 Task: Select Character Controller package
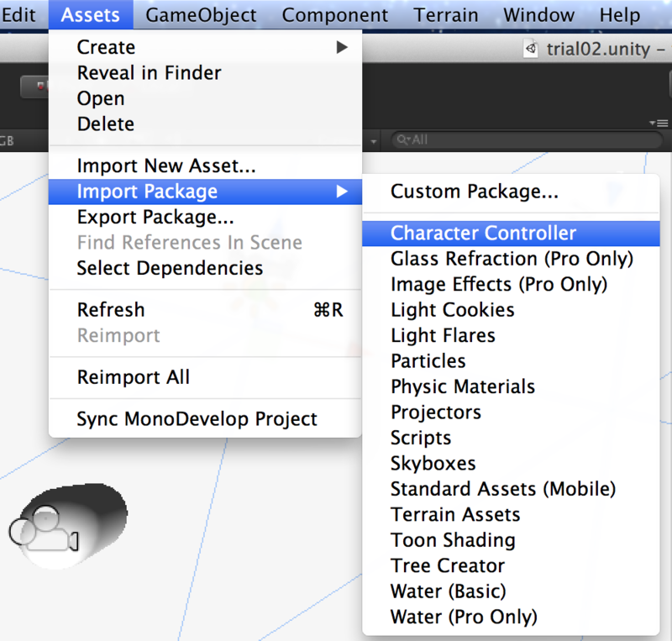click(483, 234)
